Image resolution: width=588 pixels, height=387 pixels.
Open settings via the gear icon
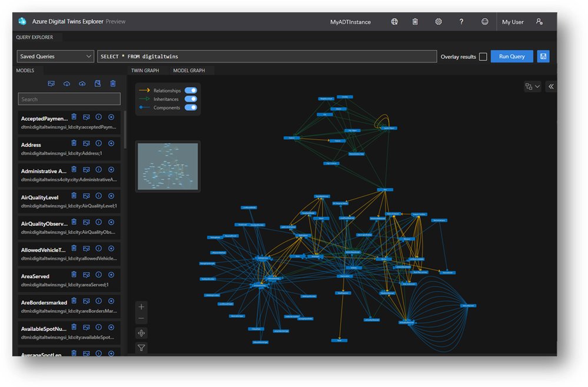[438, 22]
